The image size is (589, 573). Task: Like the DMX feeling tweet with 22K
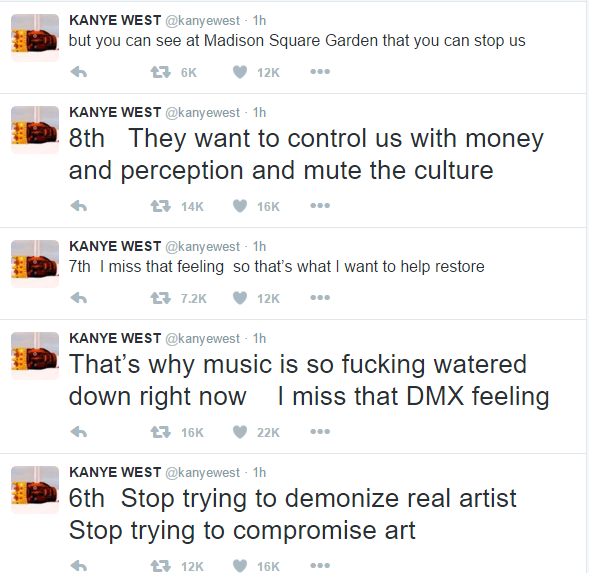(240, 432)
